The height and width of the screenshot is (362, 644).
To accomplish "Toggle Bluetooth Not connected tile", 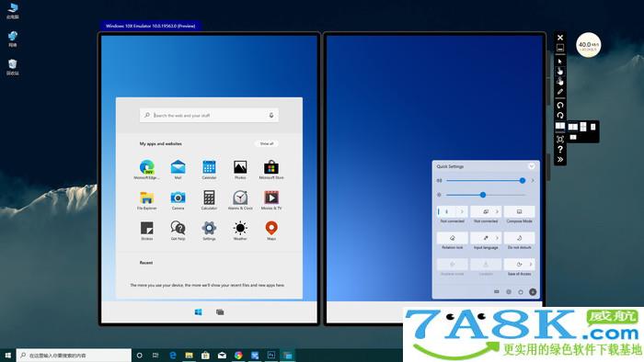I will (x=447, y=211).
